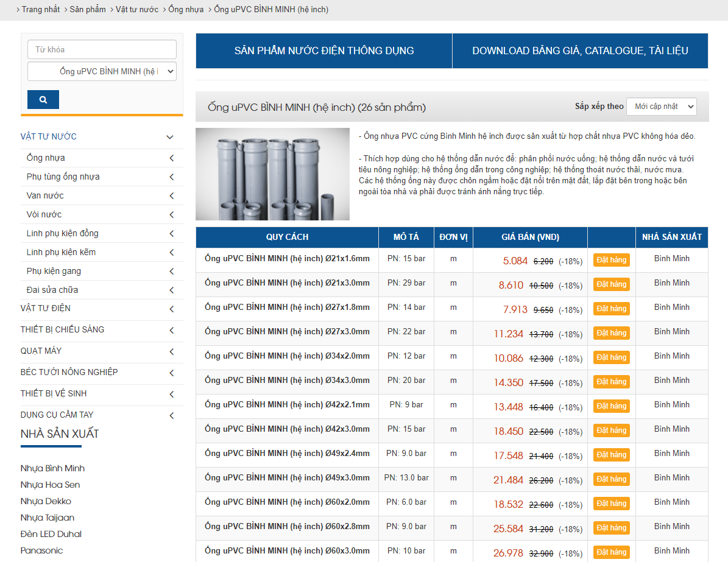
Task: Expand BÉC TƯỚI NÔNG NGHIỆP arrow
Action: [172, 373]
